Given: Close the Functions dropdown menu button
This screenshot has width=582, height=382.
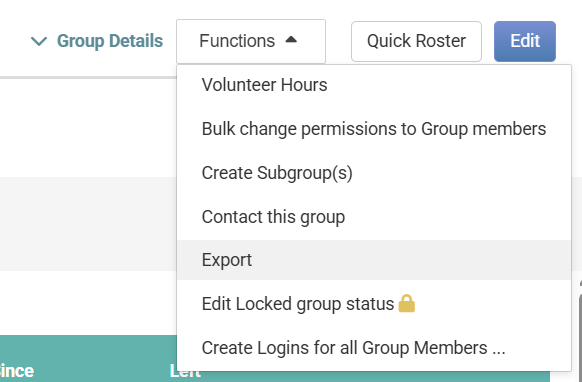Looking at the screenshot, I should click(x=251, y=41).
